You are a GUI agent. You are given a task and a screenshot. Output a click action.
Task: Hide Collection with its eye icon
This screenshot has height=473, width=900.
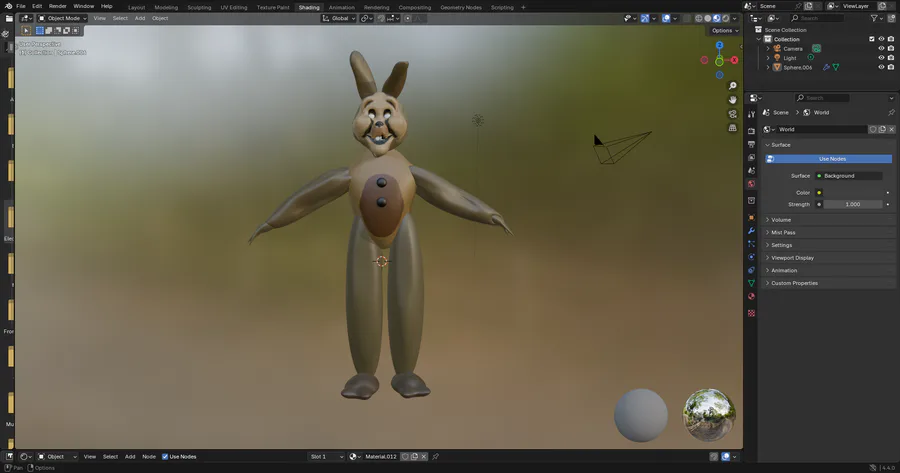(x=881, y=39)
